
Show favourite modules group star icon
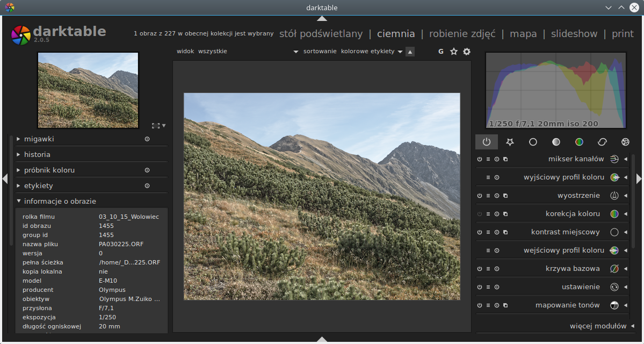click(510, 142)
